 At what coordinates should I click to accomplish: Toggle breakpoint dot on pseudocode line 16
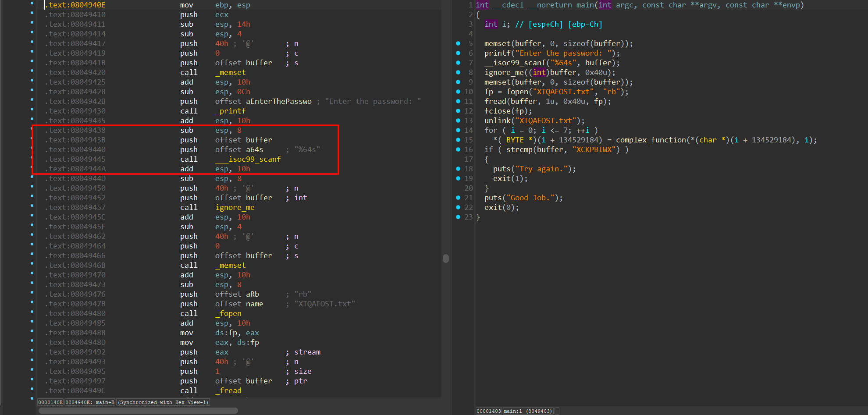(458, 149)
